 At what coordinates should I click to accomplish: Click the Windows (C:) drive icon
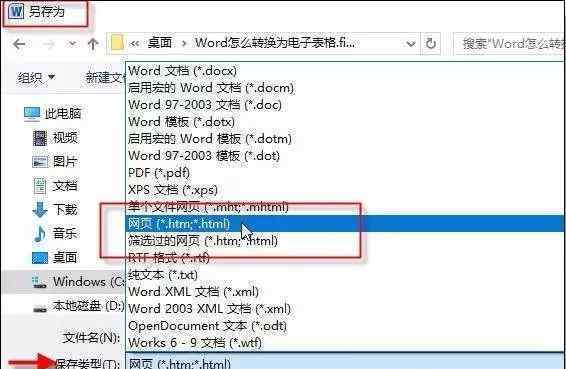[x=39, y=282]
